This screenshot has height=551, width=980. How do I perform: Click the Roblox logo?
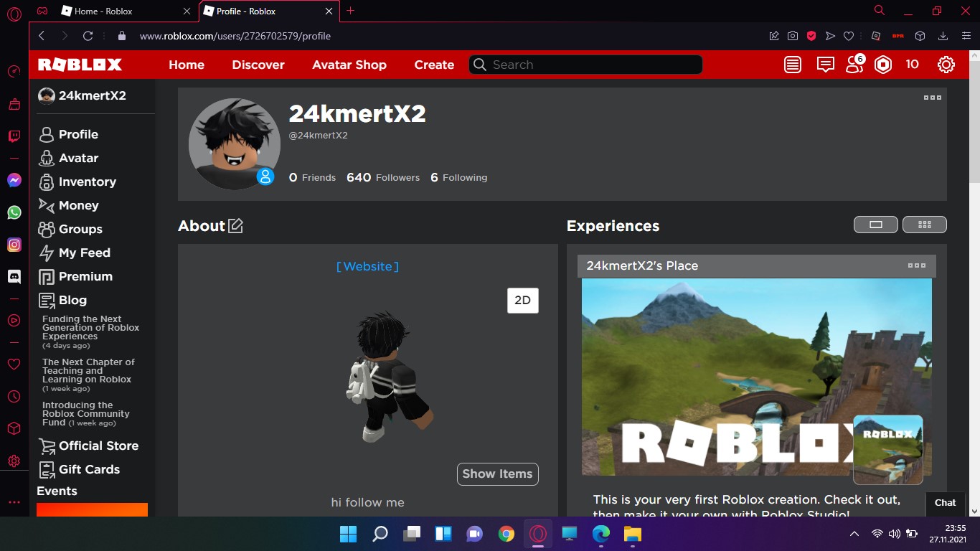point(80,65)
